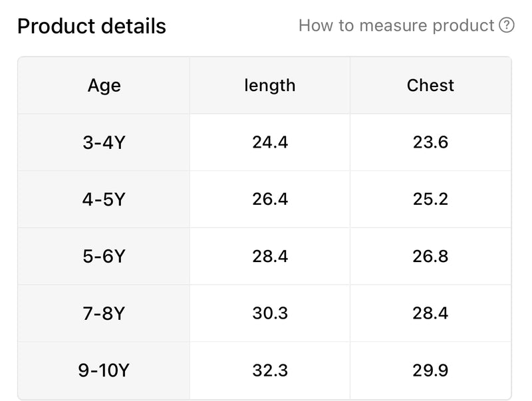Select the 'Product details' heading

(x=92, y=26)
